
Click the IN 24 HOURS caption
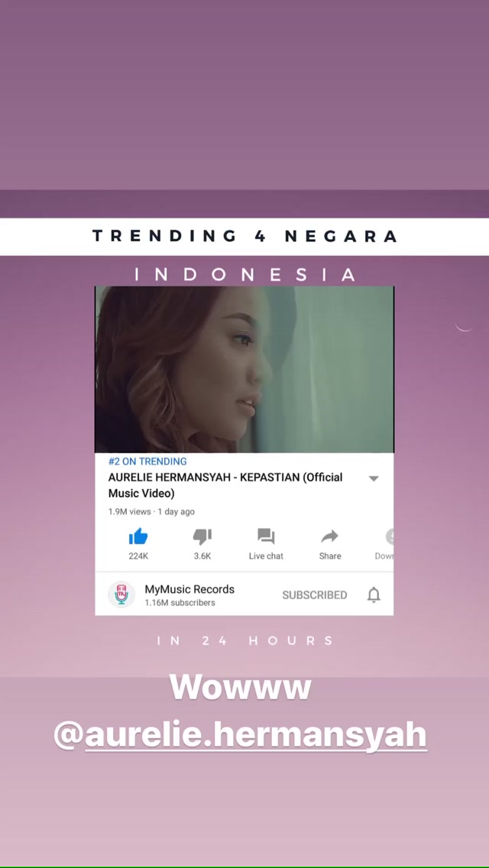[244, 640]
